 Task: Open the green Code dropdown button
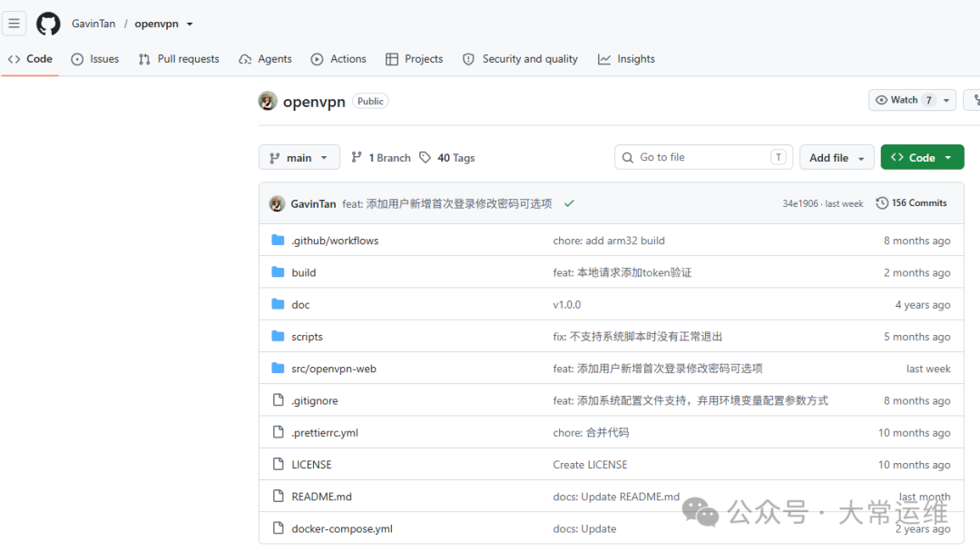tap(922, 158)
